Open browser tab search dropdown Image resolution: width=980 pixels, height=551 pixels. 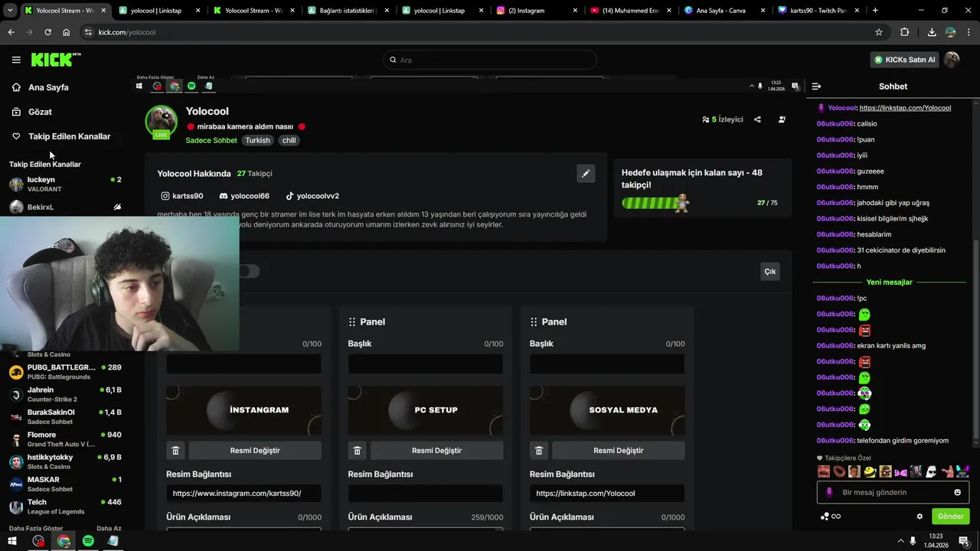pyautogui.click(x=10, y=11)
